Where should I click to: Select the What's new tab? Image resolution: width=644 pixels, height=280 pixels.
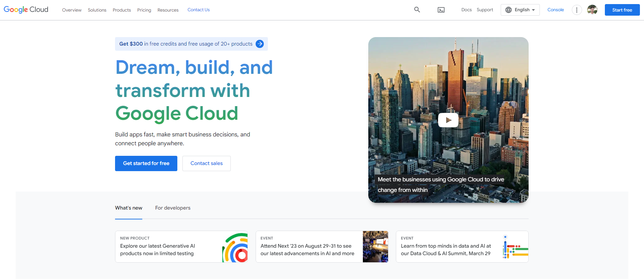click(129, 208)
